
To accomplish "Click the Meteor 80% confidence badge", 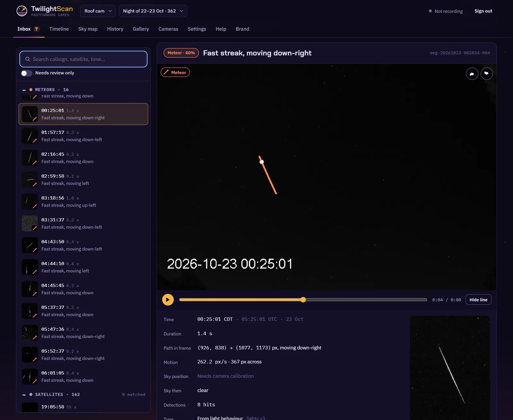I will [181, 53].
